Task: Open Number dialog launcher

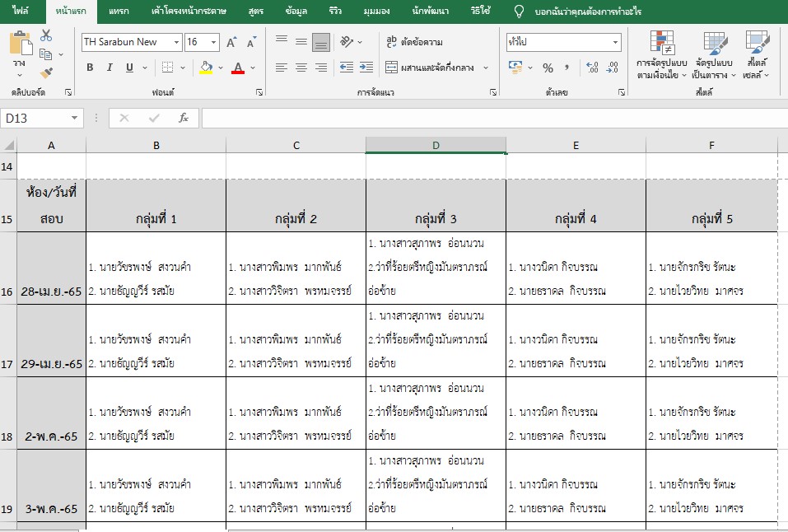Action: tap(622, 92)
